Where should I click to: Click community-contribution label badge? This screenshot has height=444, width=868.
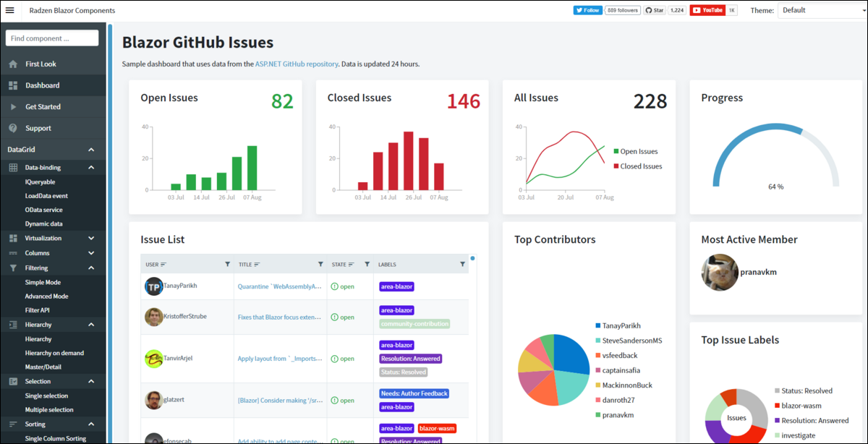pyautogui.click(x=414, y=324)
